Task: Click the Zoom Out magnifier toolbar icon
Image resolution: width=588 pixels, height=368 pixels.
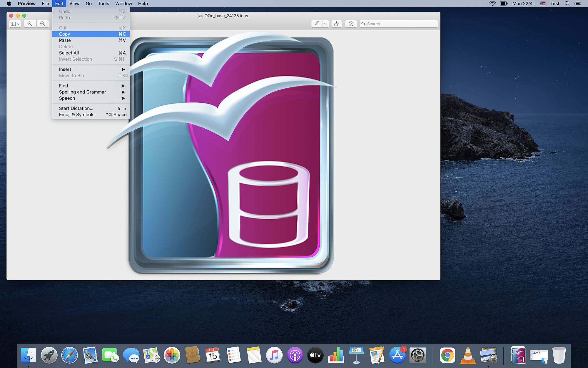Action: click(x=30, y=24)
